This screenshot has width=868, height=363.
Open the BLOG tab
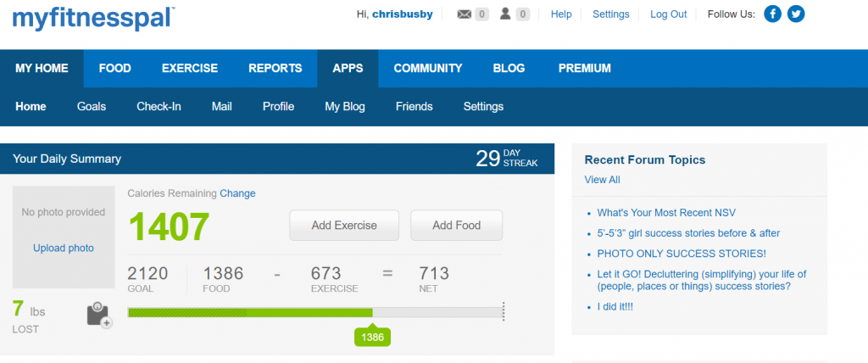pyautogui.click(x=509, y=69)
